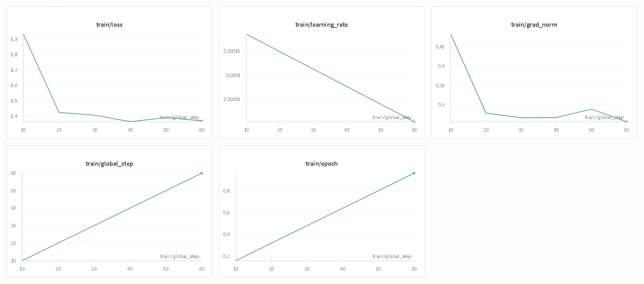Click the final data point on train/grad_norm
Viewport: 644px width, 284px height.
[626, 121]
